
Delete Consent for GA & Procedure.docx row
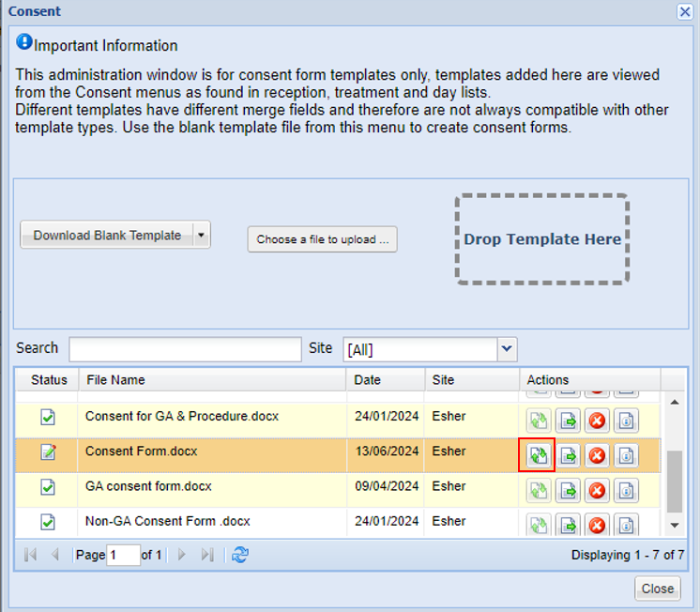597,421
